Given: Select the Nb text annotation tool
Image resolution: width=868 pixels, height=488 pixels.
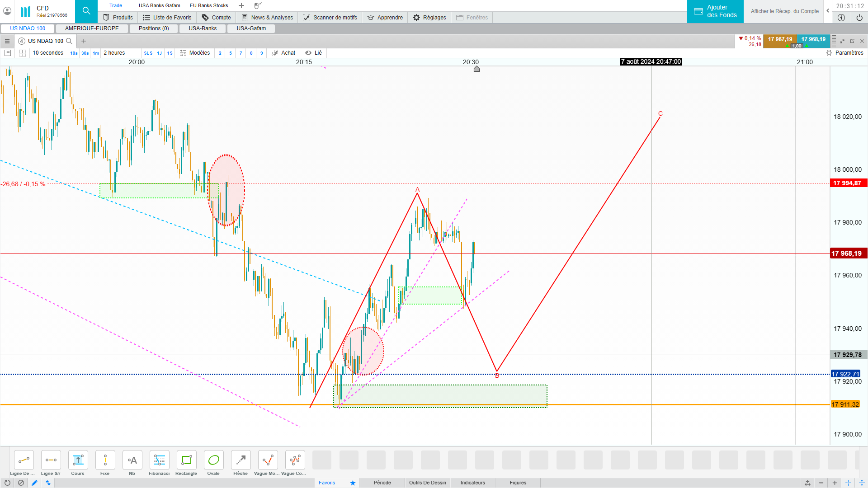Looking at the screenshot, I should (x=132, y=460).
